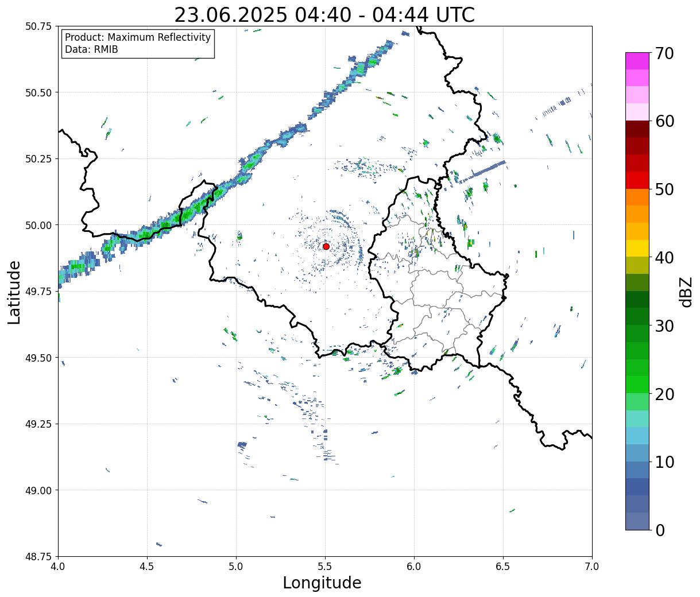The width and height of the screenshot is (700, 597).
Task: Click latitude tick label 49.75
Action: 38,292
